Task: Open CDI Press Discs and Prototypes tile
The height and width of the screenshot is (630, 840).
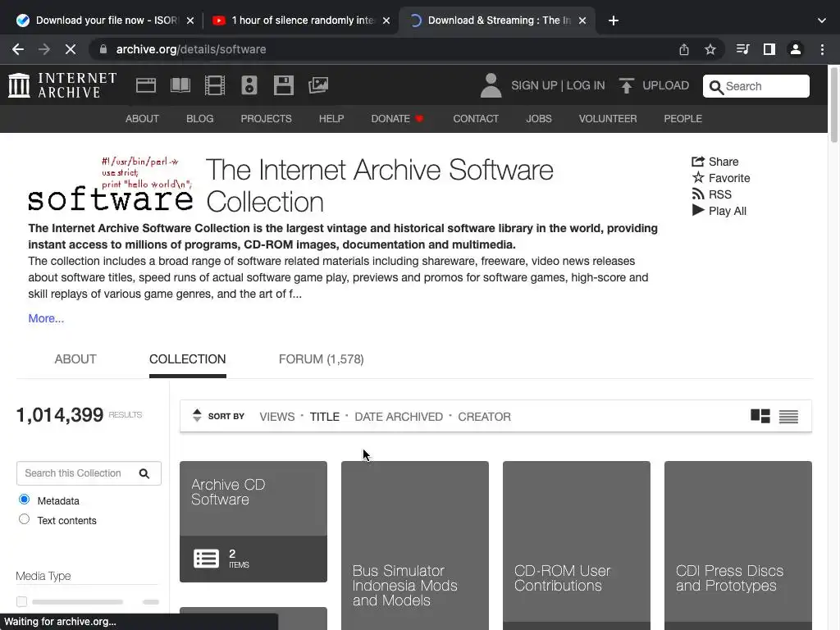Action: (x=738, y=546)
